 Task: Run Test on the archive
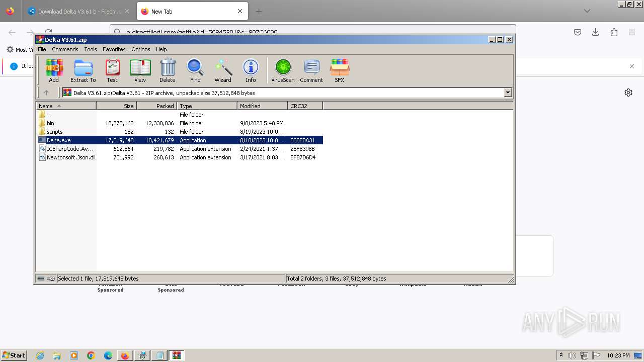pyautogui.click(x=112, y=70)
